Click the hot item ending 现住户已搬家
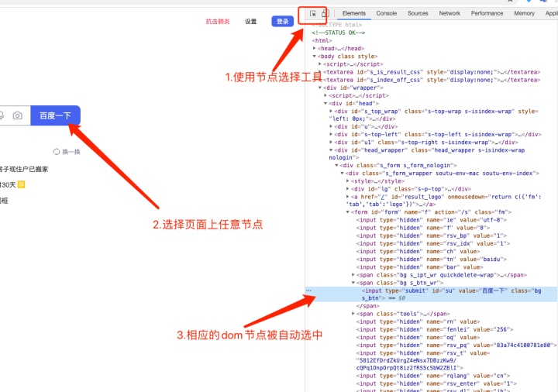This screenshot has width=558, height=392. tap(24, 169)
